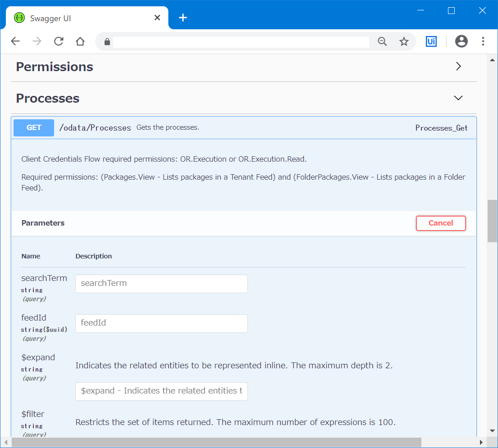Open the browser three-dot menu
This screenshot has height=448, width=498.
483,41
